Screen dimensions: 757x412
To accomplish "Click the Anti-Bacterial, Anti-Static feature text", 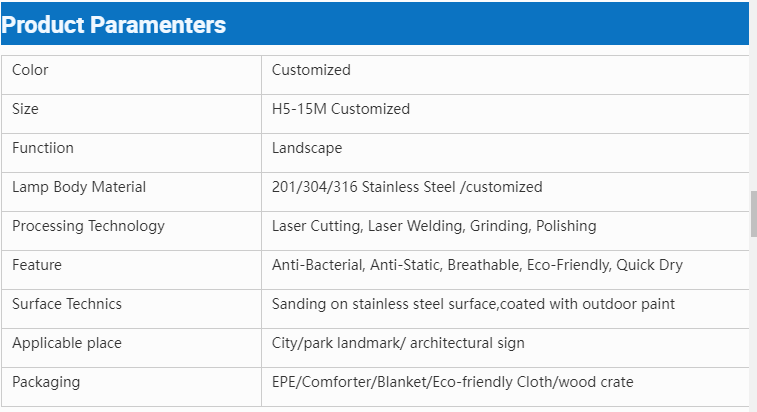I will pyautogui.click(x=356, y=265).
